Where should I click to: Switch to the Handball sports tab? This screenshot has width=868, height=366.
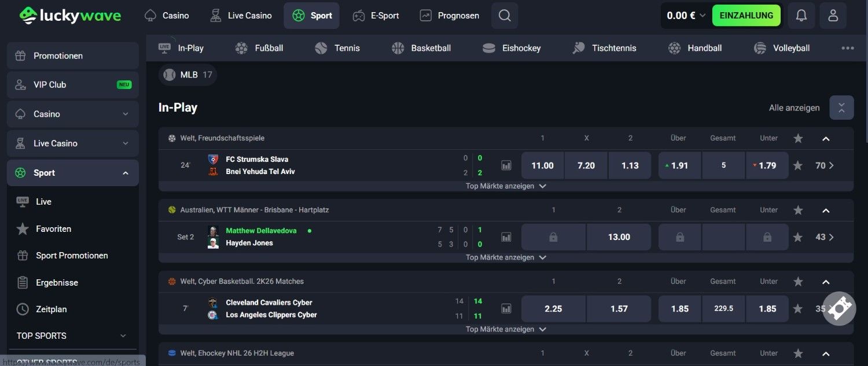[695, 48]
